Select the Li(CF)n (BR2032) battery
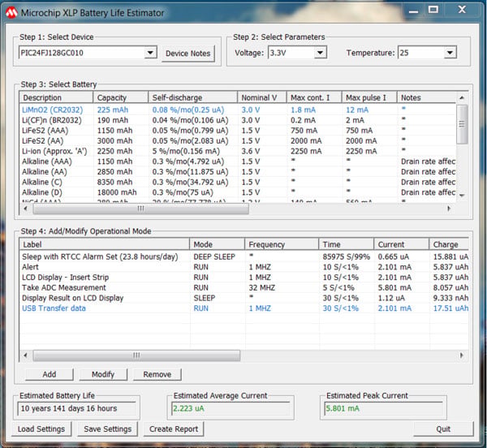The height and width of the screenshot is (448, 487). 238,120
